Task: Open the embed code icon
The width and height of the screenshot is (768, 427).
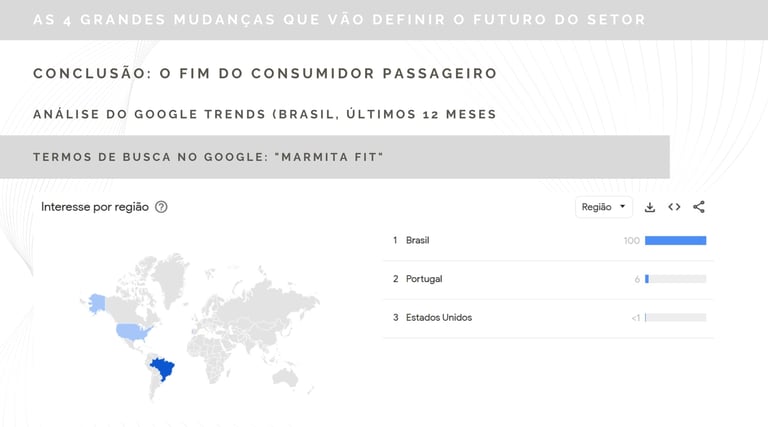Action: click(674, 207)
